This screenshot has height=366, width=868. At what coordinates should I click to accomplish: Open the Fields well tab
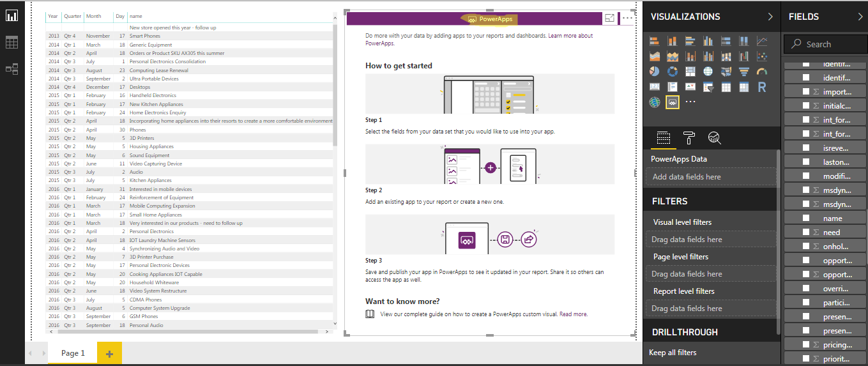click(664, 137)
